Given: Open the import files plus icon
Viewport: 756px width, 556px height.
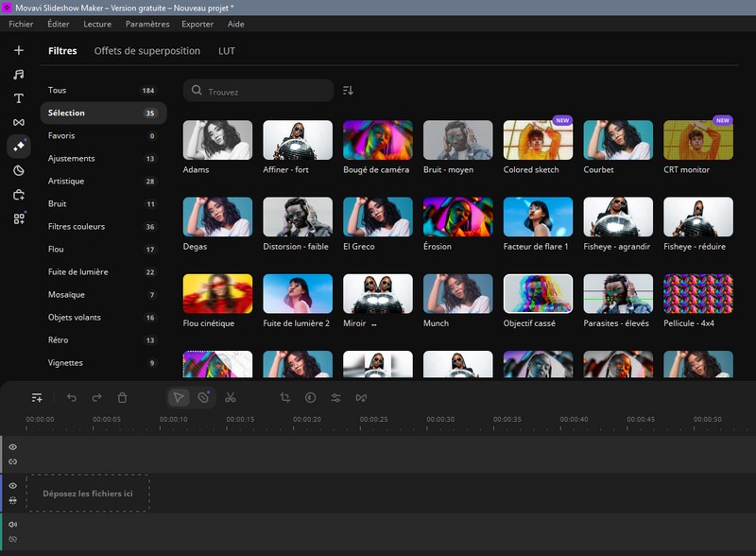Looking at the screenshot, I should 18,50.
